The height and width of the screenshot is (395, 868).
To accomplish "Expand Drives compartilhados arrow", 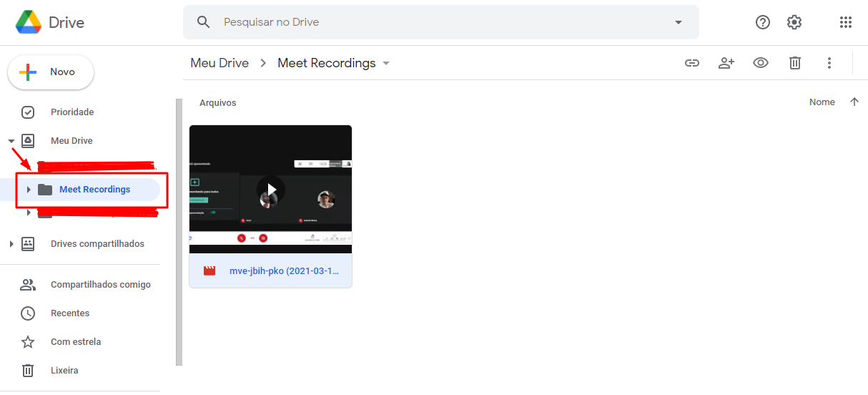I will tap(11, 244).
